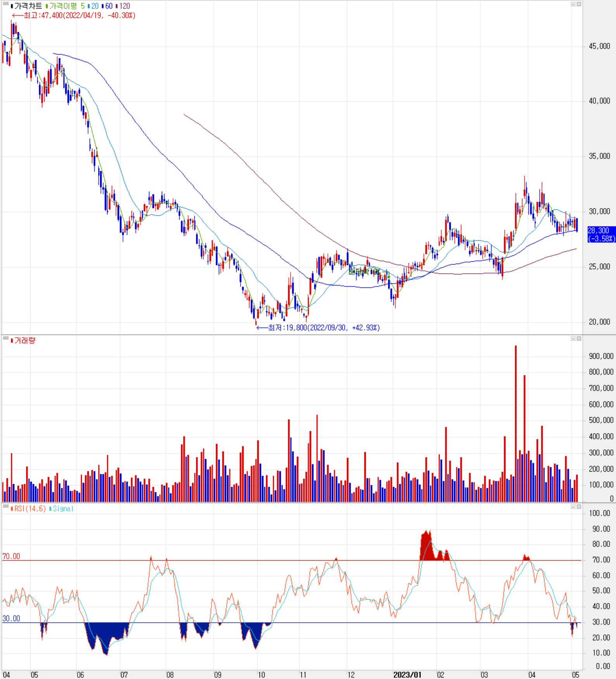Screen dimensions: 616x679
Task: Maximize the RSI indicator panel
Action: pos(573,507)
